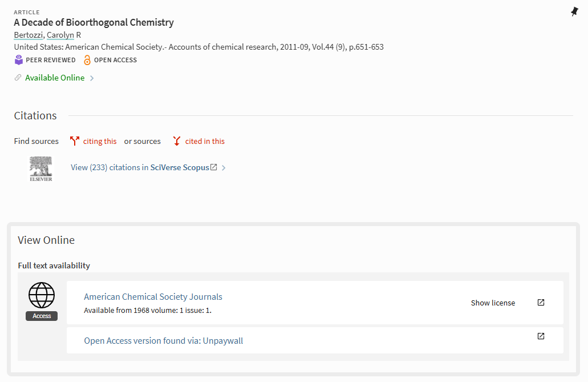Click the purple Peer Reviewed badge icon
The height and width of the screenshot is (382, 588).
click(x=19, y=60)
